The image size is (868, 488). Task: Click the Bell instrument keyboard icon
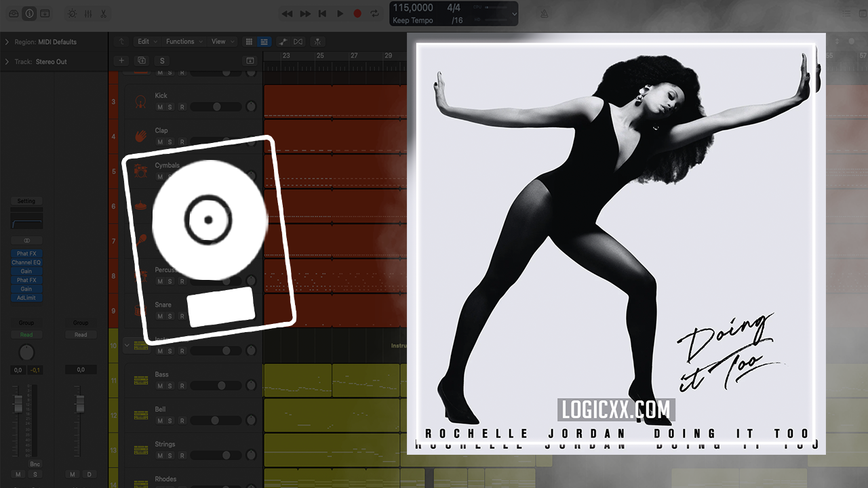coord(141,415)
